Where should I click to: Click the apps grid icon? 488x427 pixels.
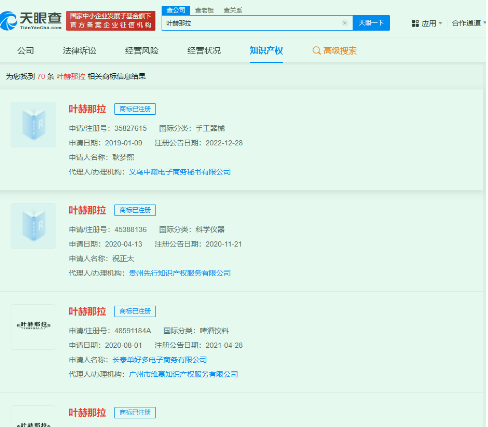415,23
